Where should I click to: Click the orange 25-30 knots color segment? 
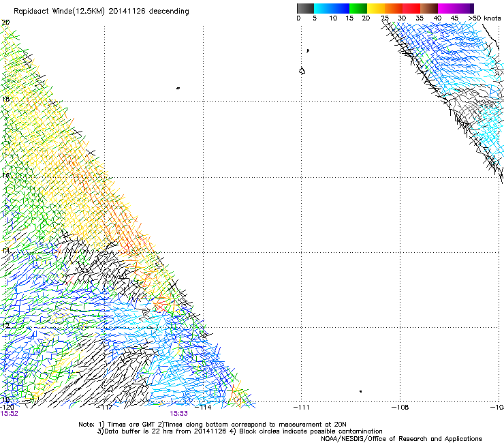click(x=394, y=8)
